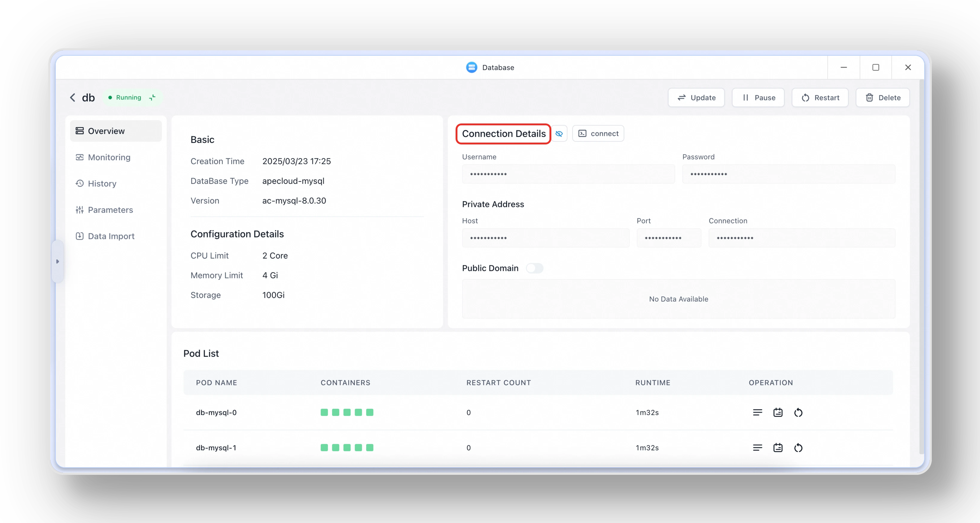Click the Update button
The height and width of the screenshot is (523, 980).
tap(696, 98)
